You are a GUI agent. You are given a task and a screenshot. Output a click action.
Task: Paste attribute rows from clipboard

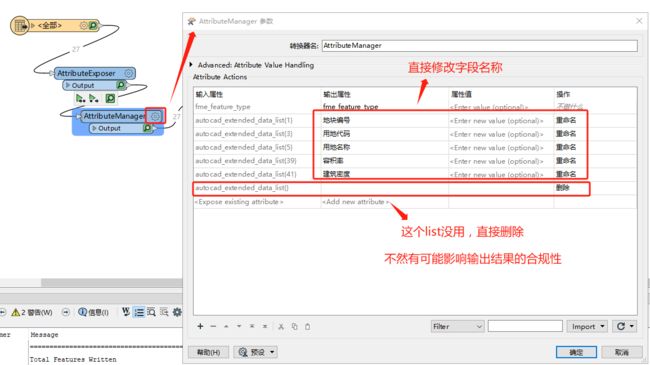pos(308,326)
